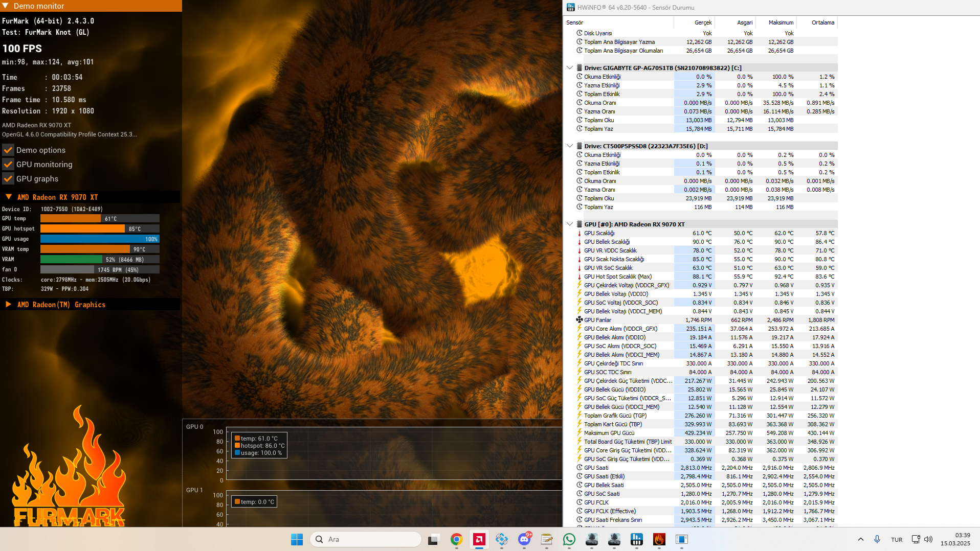Open the network status tray icon
The height and width of the screenshot is (551, 980).
(916, 539)
